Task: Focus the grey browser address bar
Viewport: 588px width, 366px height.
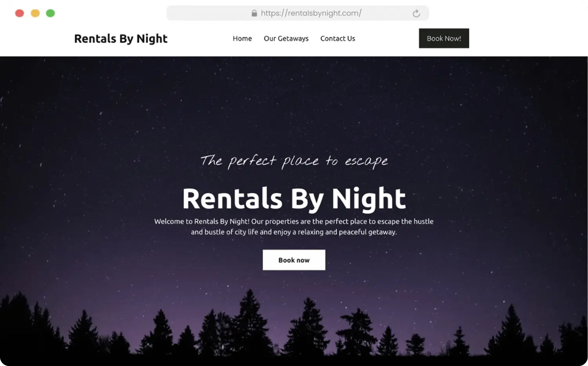Action: [298, 13]
